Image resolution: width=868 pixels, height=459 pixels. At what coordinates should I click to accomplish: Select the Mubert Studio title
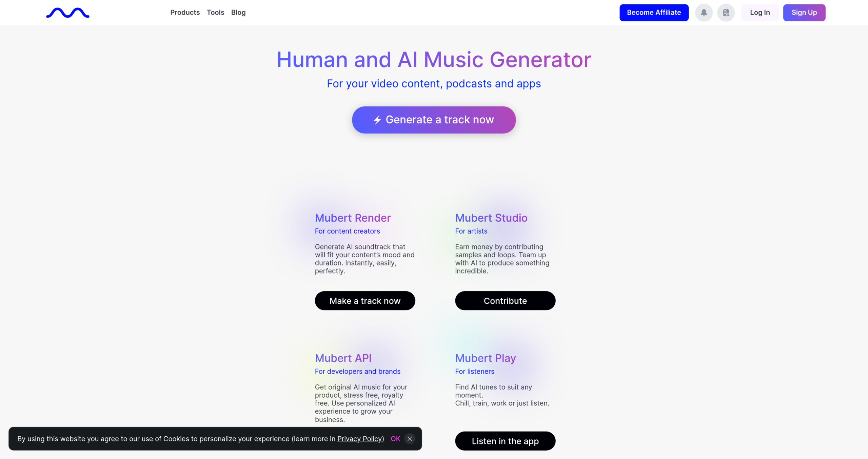(491, 218)
